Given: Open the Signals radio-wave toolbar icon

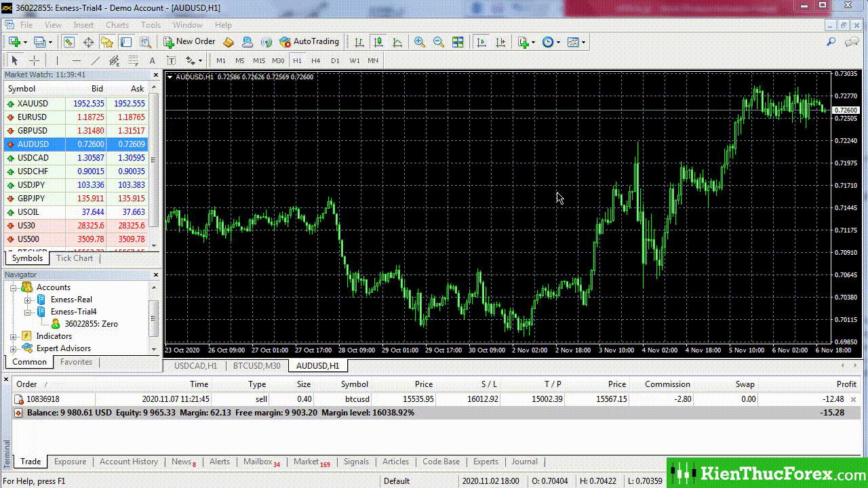Looking at the screenshot, I should [x=267, y=42].
